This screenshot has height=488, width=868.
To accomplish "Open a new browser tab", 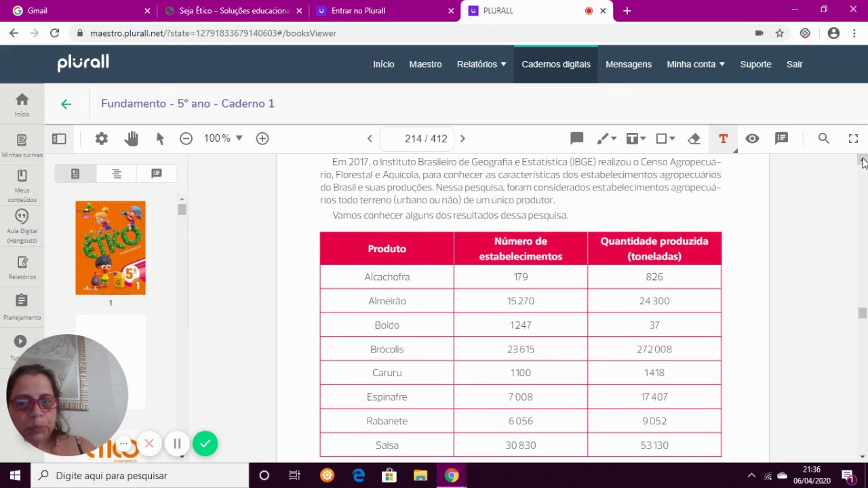I will (627, 11).
